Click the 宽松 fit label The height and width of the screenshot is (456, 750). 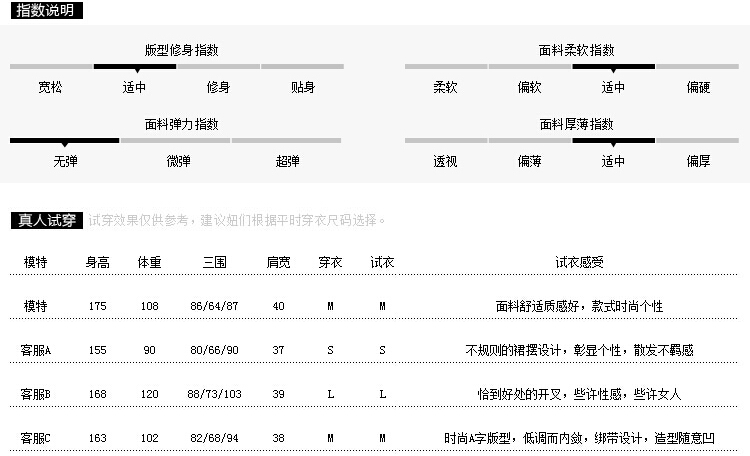pyautogui.click(x=50, y=87)
